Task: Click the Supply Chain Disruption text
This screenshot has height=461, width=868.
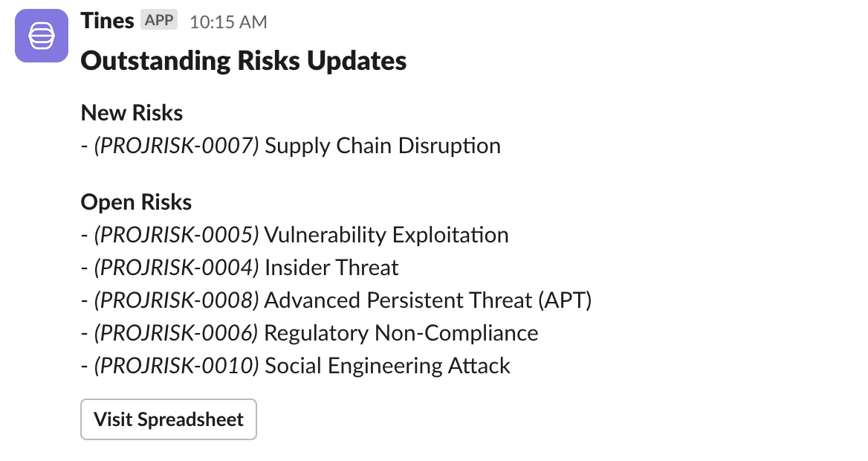Action: (382, 146)
